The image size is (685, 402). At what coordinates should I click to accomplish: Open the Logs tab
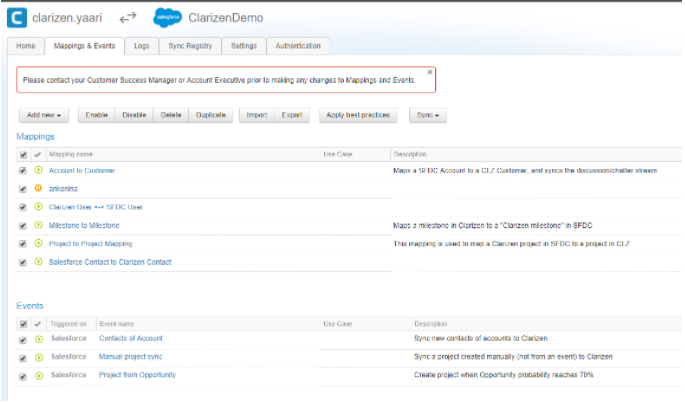point(142,46)
